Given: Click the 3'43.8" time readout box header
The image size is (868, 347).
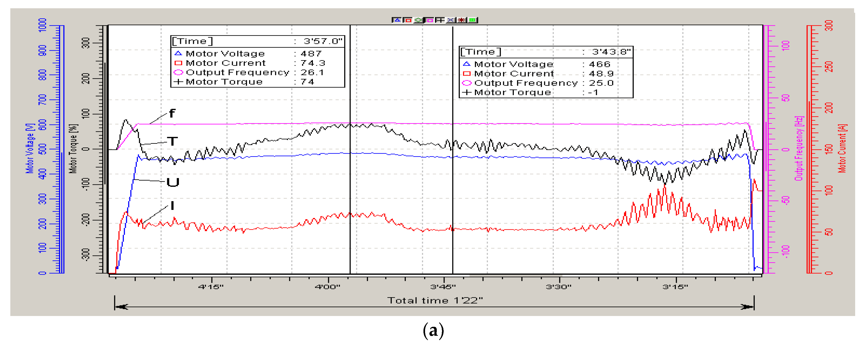Looking at the screenshot, I should click(546, 52).
